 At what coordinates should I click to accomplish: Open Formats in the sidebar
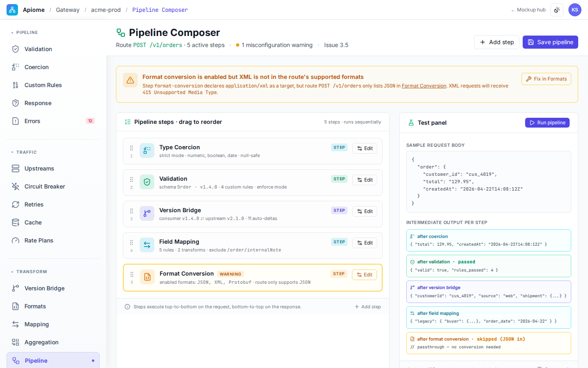click(53, 306)
